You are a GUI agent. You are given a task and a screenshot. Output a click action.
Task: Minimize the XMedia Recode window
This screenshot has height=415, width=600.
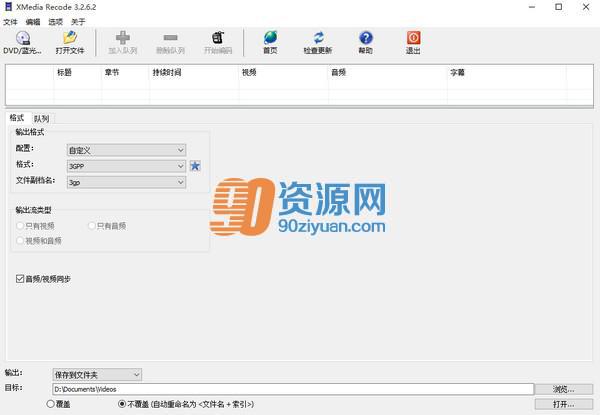tap(532, 7)
